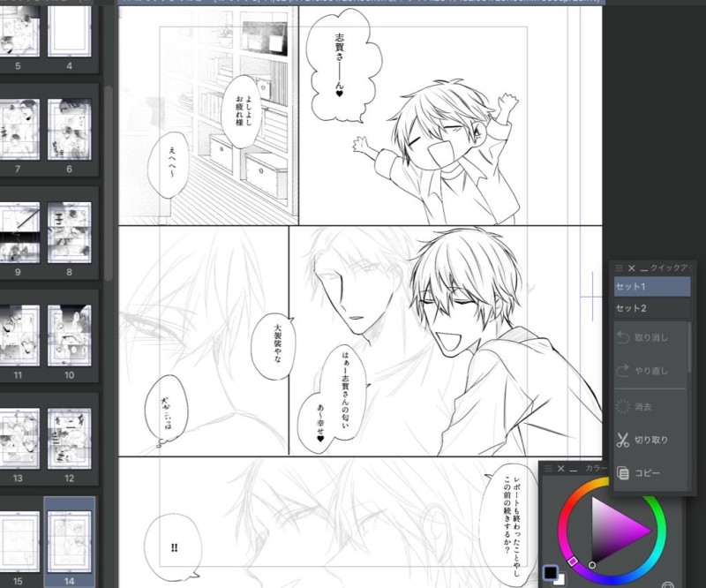Open page 13 thumbnail
This screenshot has height=588, width=706.
(18, 439)
